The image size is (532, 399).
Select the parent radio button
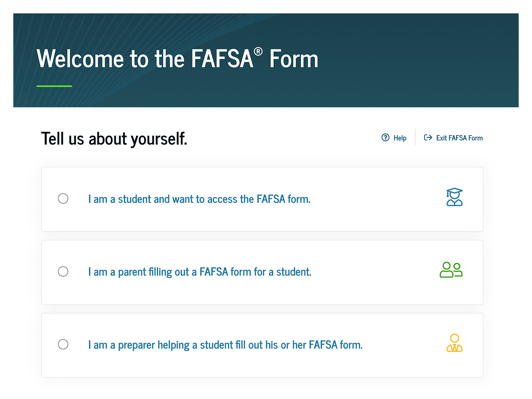coord(63,271)
